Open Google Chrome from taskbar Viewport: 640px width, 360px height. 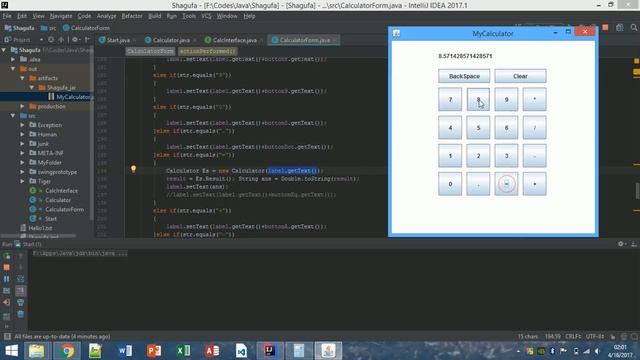67,351
